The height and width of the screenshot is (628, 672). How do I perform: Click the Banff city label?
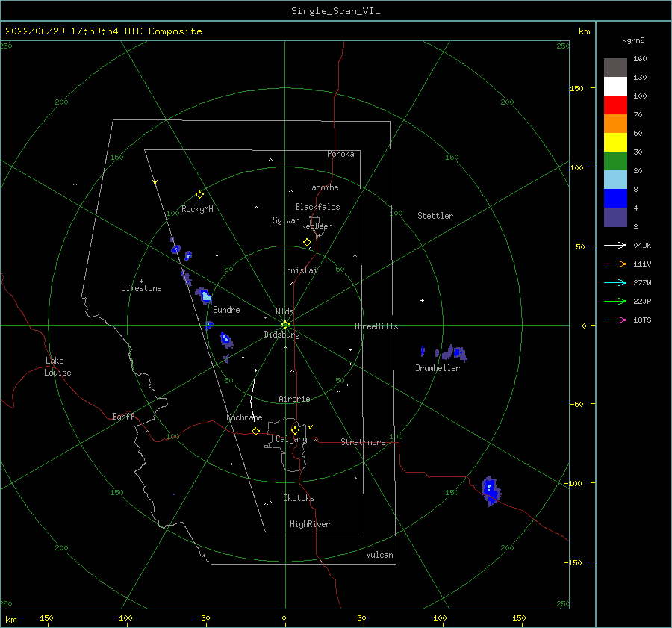[123, 416]
